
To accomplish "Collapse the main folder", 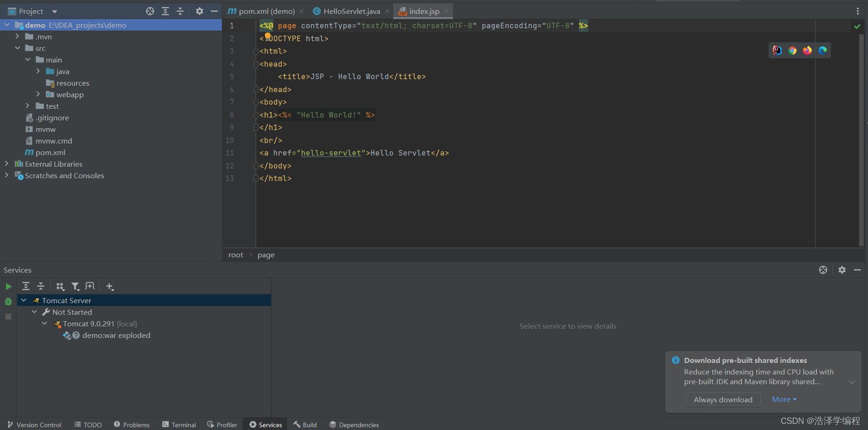I will tap(28, 60).
